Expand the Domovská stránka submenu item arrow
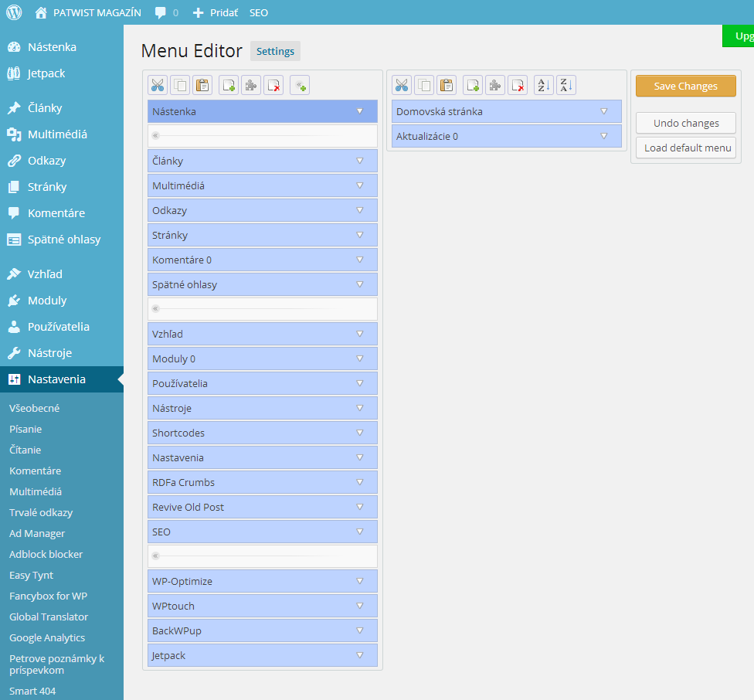The image size is (754, 700). pyautogui.click(x=604, y=111)
